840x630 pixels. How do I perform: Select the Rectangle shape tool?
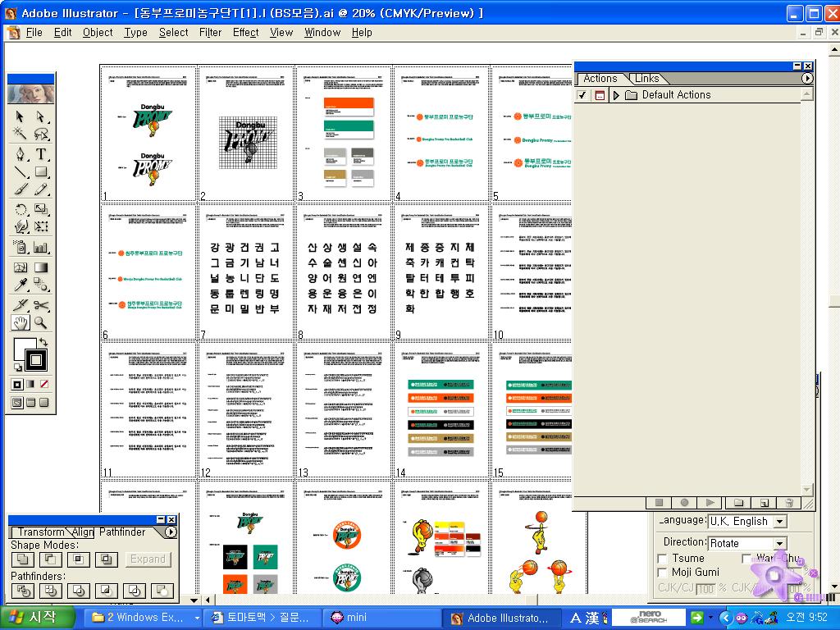coord(40,172)
